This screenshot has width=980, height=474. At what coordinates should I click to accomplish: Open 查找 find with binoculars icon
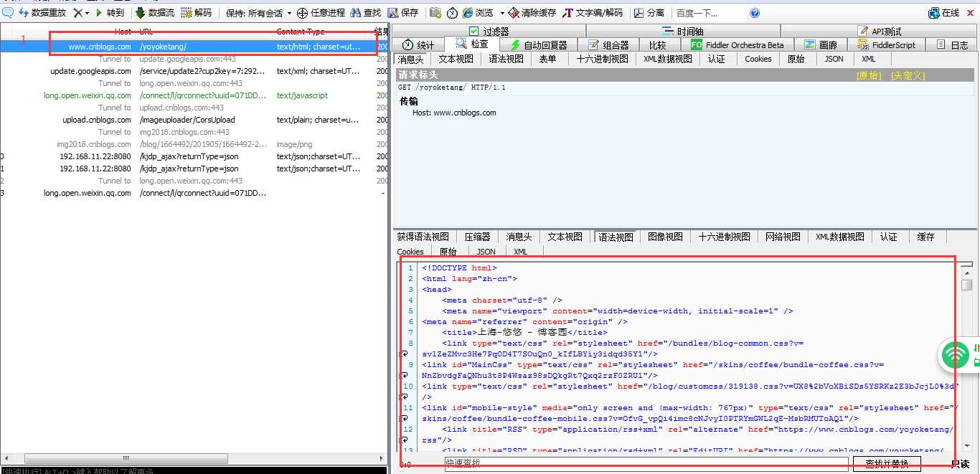click(355, 13)
